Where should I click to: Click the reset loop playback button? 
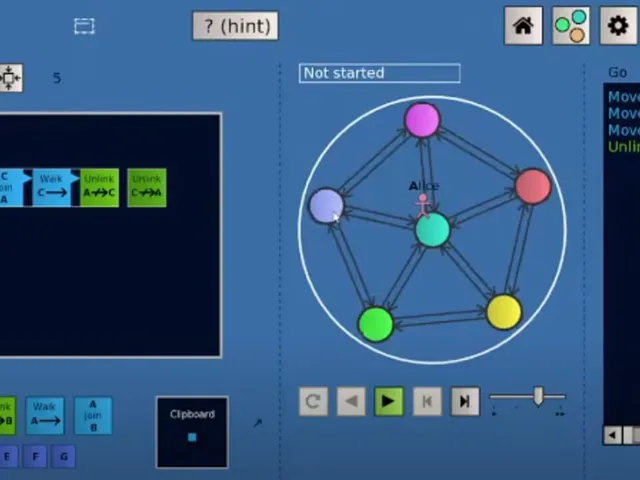coord(313,402)
